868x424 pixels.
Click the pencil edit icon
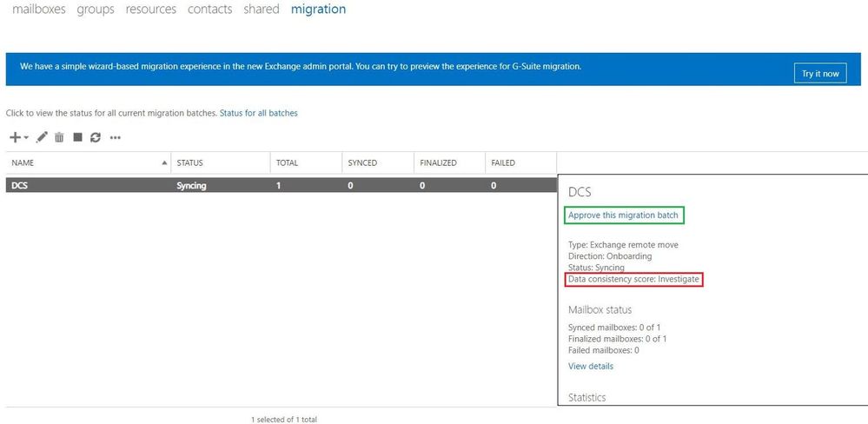[42, 136]
